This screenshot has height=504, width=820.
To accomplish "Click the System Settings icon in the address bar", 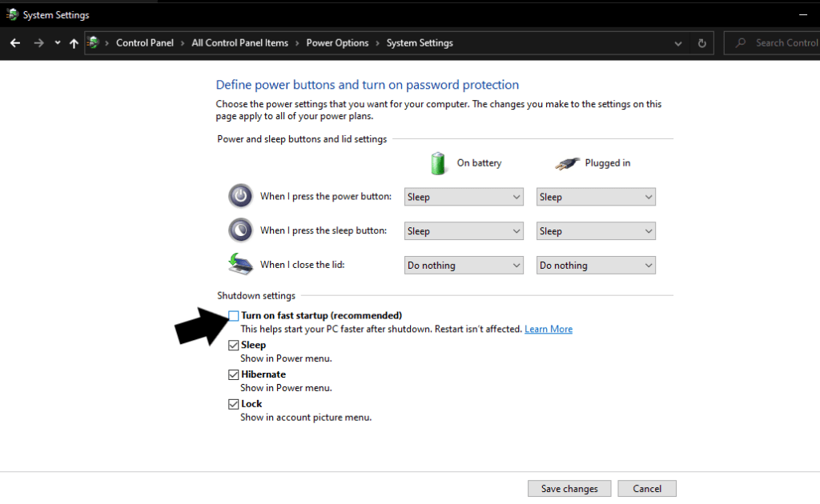I will tap(94, 42).
